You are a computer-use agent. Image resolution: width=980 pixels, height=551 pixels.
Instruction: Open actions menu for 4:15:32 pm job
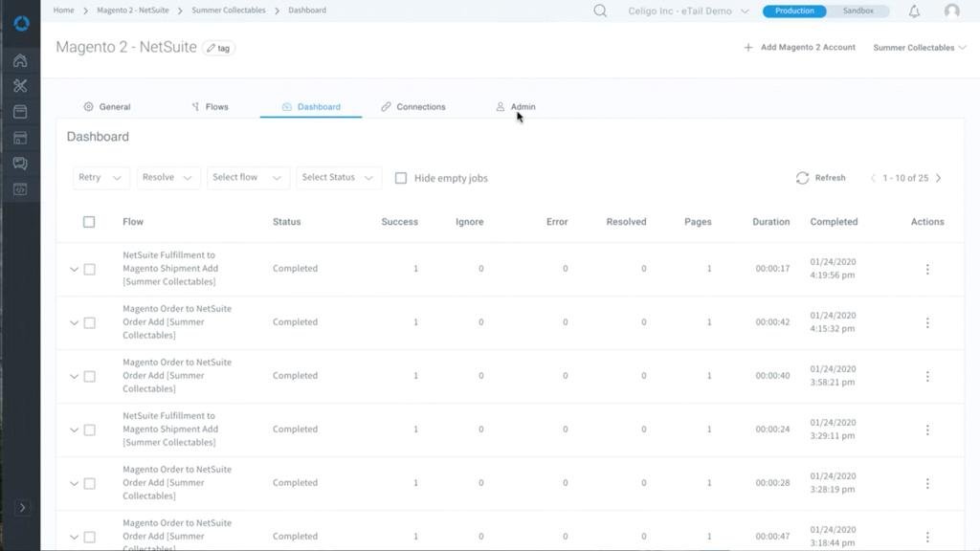[927, 323]
